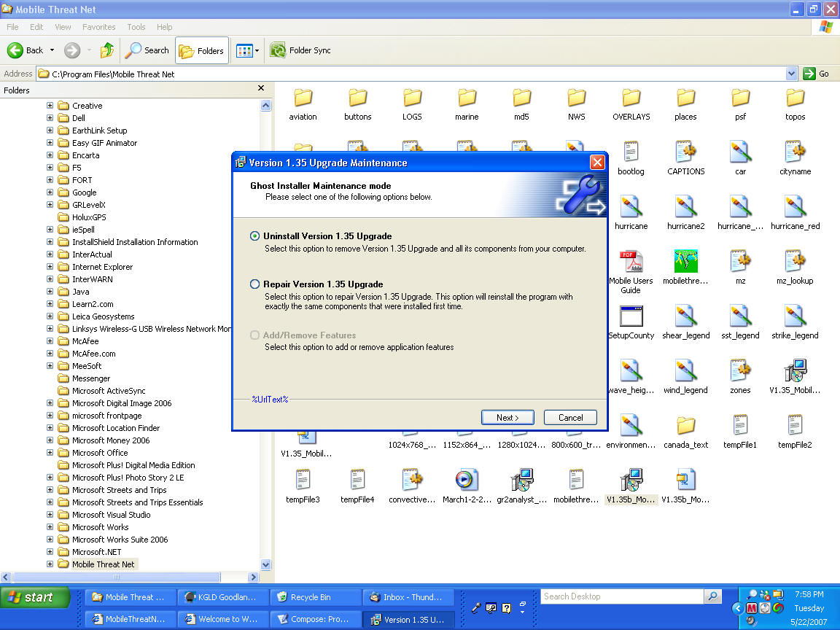Select the shear_legend image icon
This screenshot has height=630, width=840.
click(x=685, y=316)
